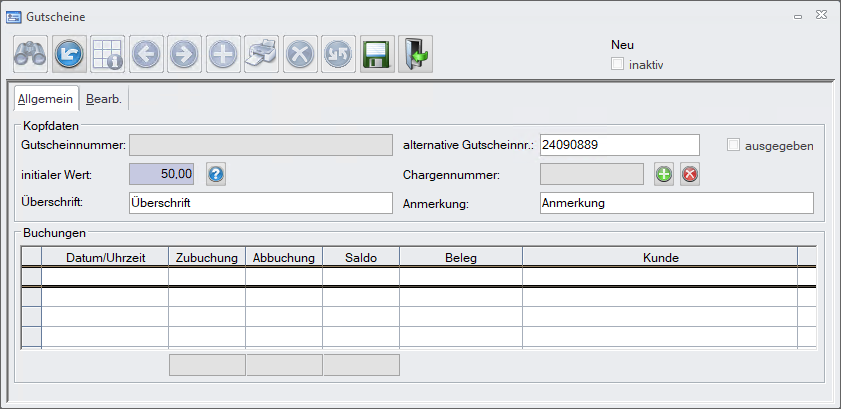Click the alternative Gutscheinnr. input field
This screenshot has width=841, height=409.
pyautogui.click(x=619, y=145)
